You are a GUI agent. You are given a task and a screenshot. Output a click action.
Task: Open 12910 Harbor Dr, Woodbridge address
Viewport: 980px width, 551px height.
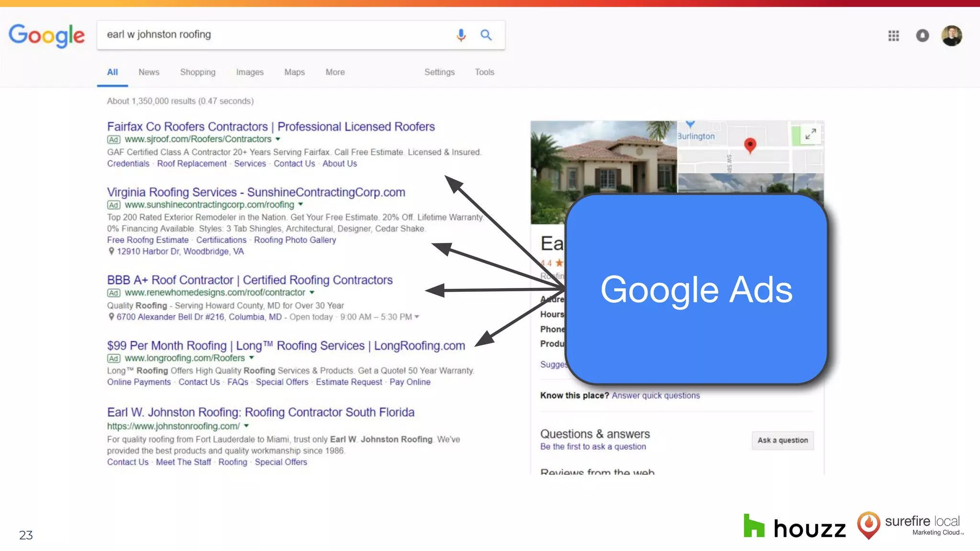180,251
